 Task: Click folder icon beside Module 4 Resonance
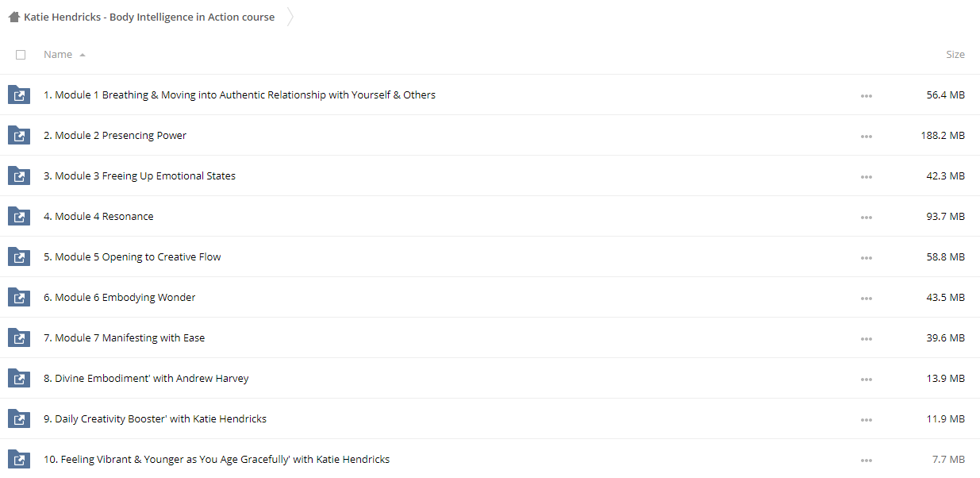pos(18,217)
